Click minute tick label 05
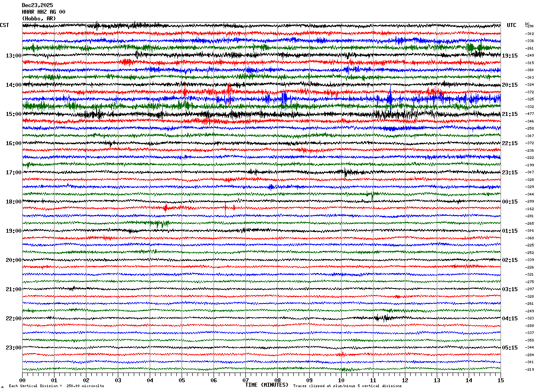 [182, 380]
